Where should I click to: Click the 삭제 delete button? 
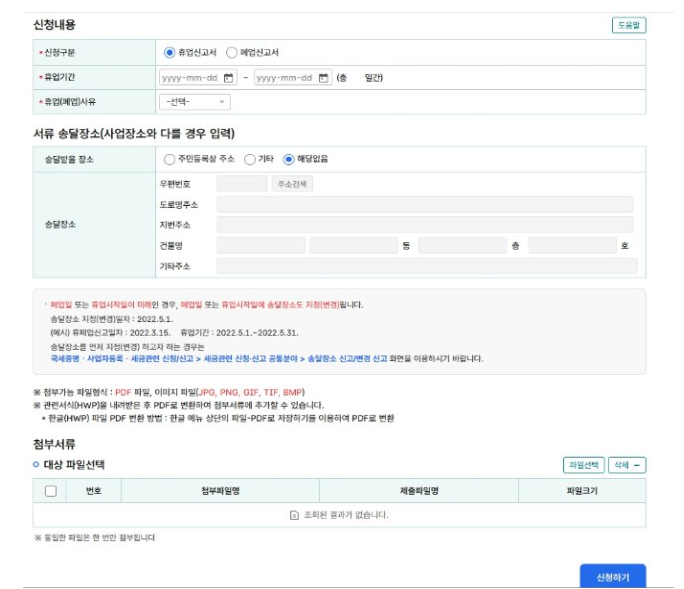[x=627, y=465]
